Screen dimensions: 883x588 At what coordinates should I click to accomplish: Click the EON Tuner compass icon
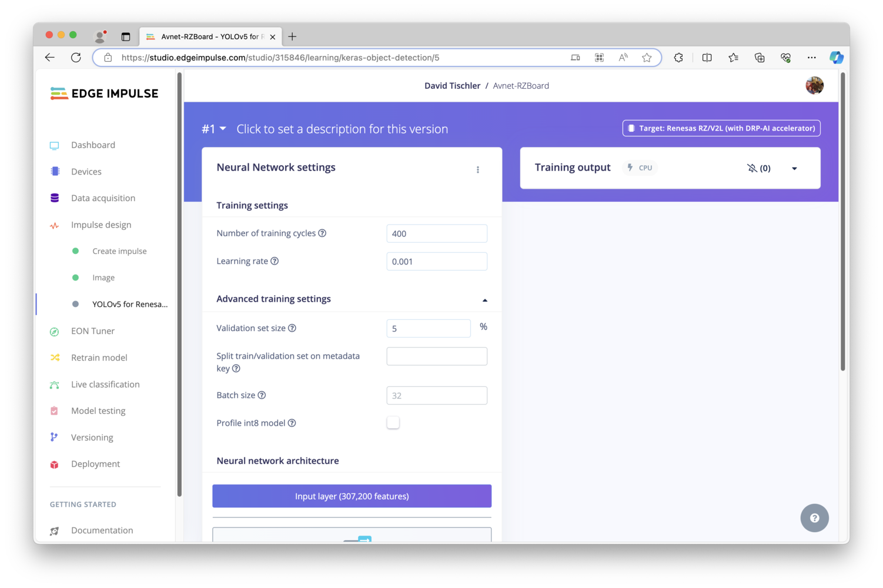tap(55, 332)
